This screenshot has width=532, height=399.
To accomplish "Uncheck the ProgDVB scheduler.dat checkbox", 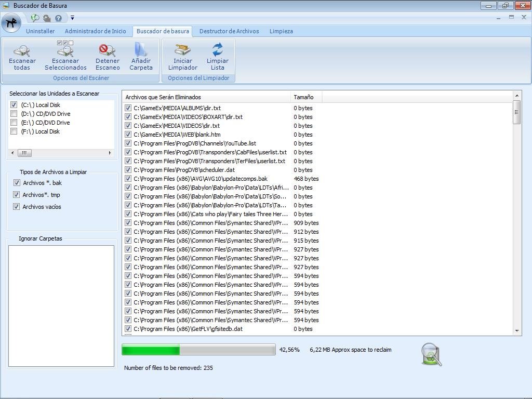I will coord(128,170).
